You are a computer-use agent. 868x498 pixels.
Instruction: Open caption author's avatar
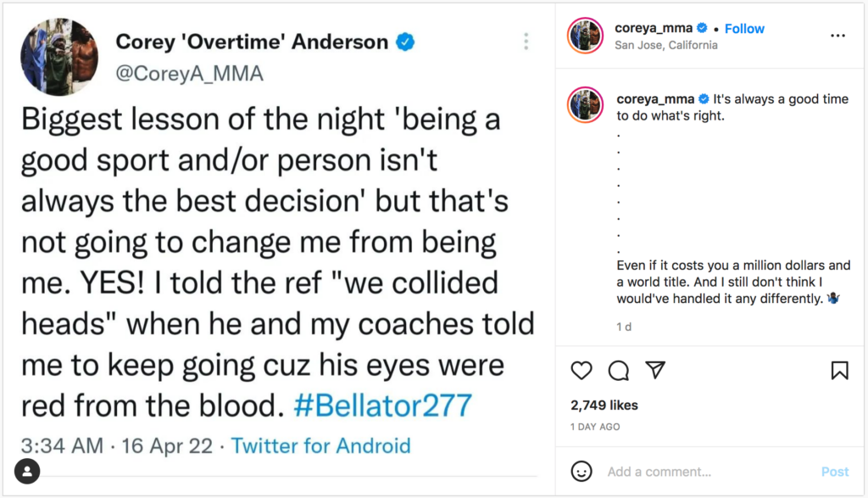pos(585,104)
